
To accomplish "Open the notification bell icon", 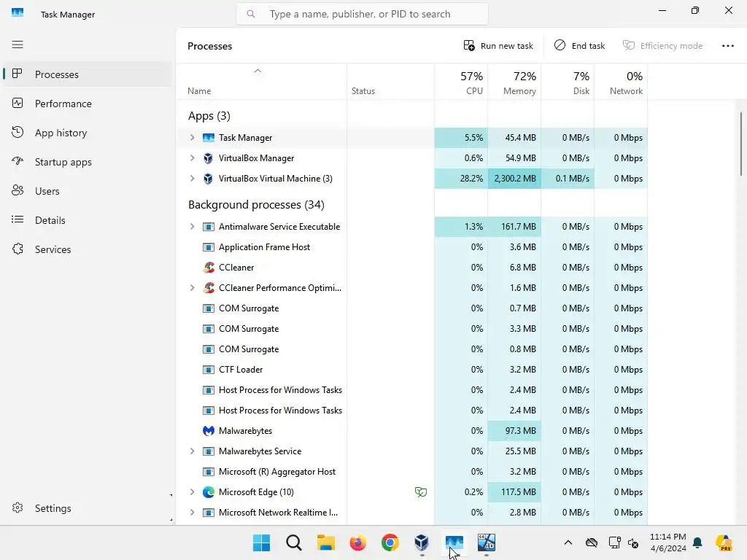I will coord(697,542).
